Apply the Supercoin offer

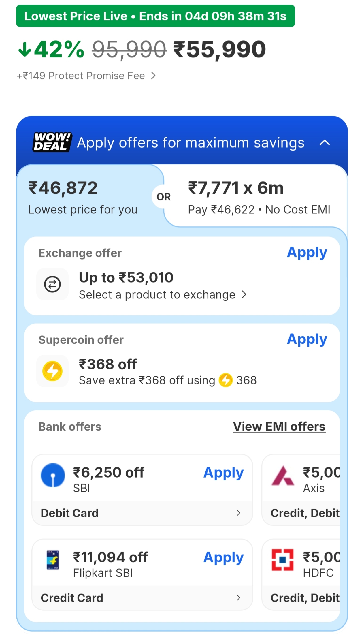coord(307,339)
